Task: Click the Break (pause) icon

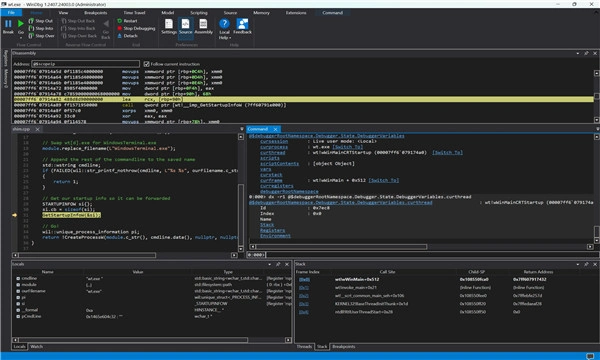Action: 8,24
